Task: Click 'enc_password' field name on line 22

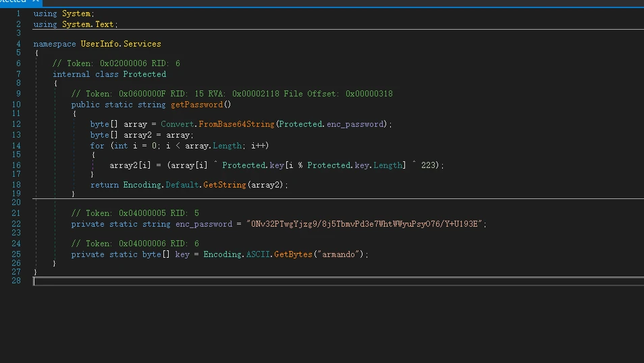Action: point(204,224)
